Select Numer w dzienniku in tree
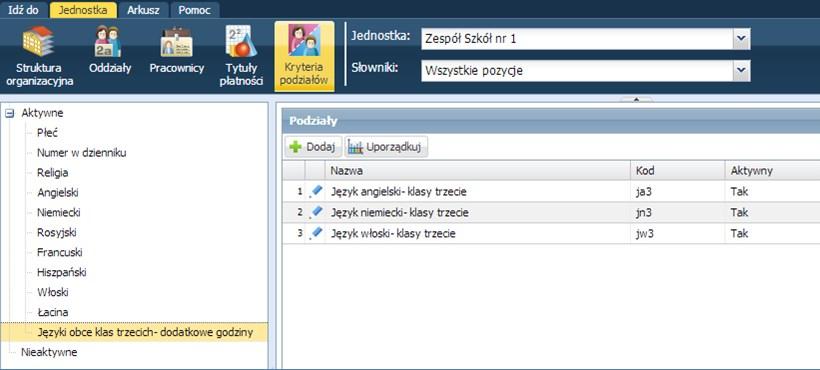The image size is (820, 370). (82, 153)
